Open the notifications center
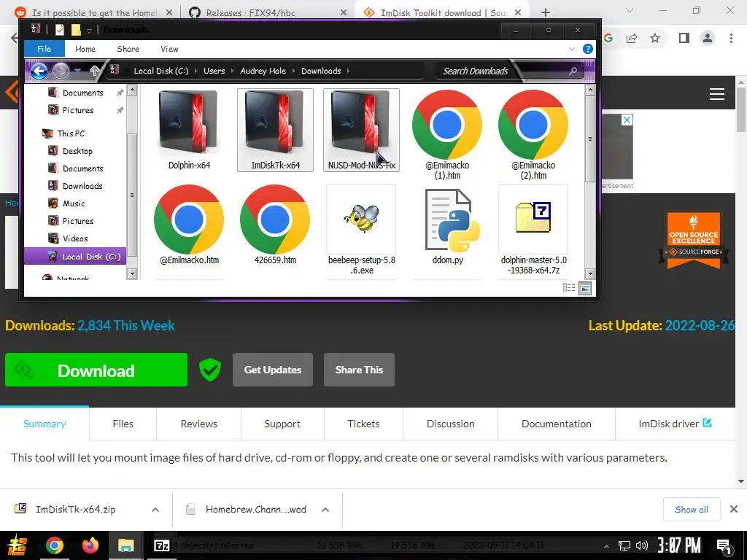747x560 pixels. (x=724, y=546)
